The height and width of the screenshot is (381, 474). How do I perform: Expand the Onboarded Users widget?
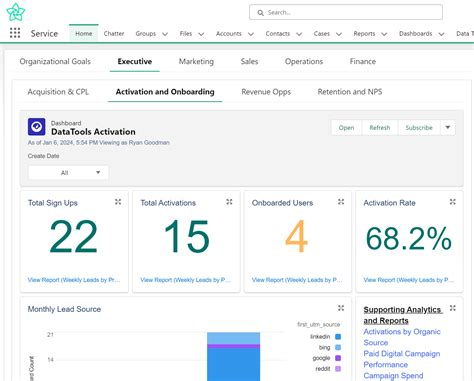pos(341,202)
